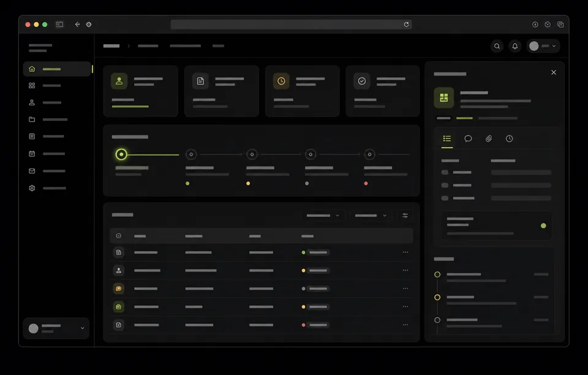The height and width of the screenshot is (375, 588).
Task: Select the pipeline step with red dot
Action: 370,154
